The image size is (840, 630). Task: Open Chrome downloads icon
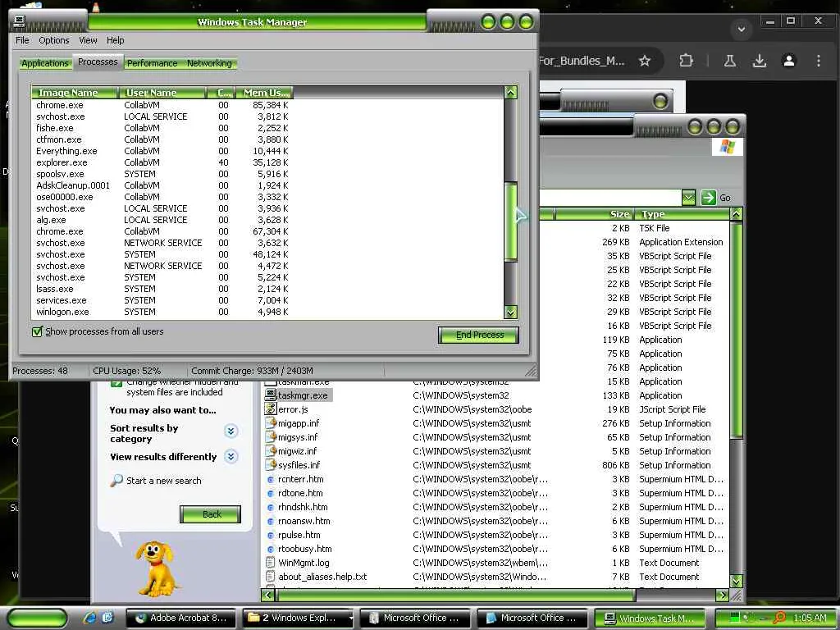(x=759, y=61)
